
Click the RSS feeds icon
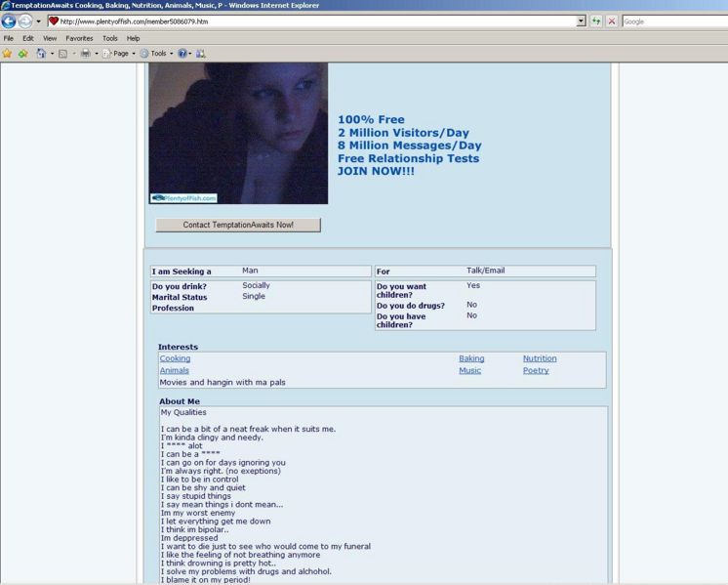point(62,54)
